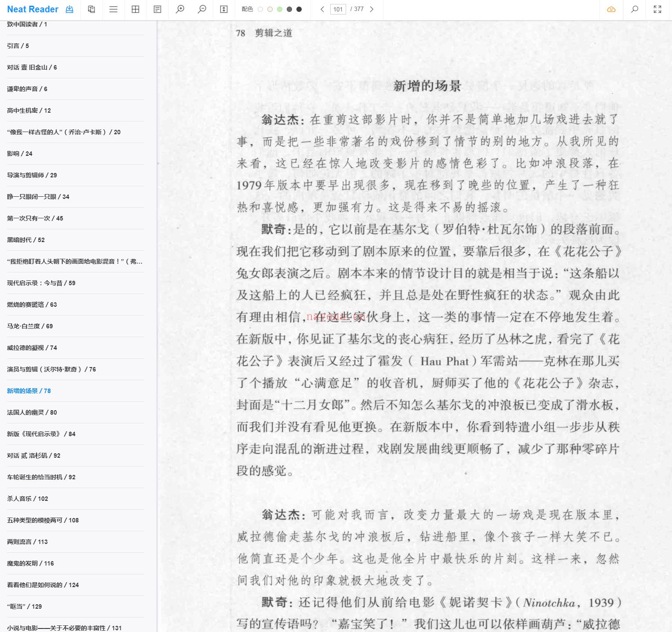Open chapter 新版《现代启示录》/ 84

(41, 434)
